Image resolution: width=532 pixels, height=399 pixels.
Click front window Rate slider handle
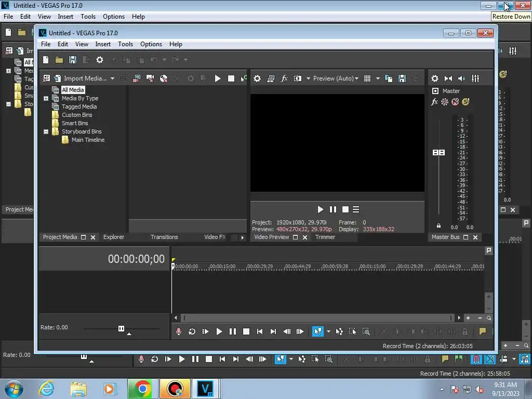coord(121,328)
